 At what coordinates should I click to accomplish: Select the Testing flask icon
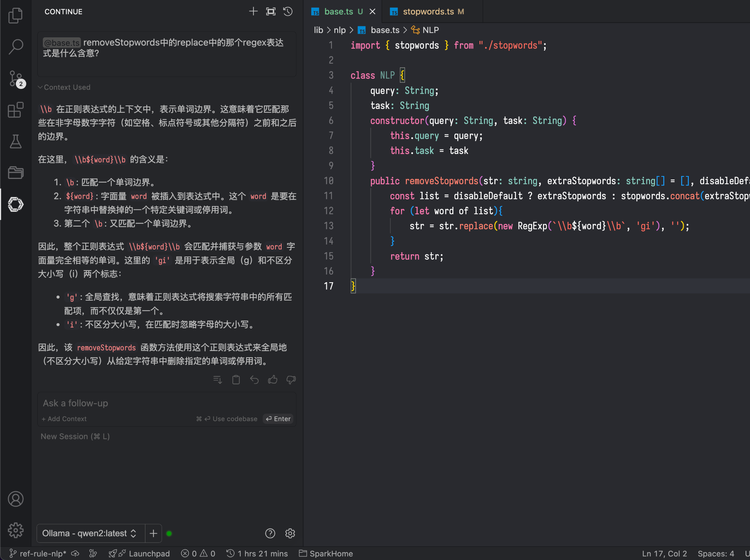(x=15, y=141)
